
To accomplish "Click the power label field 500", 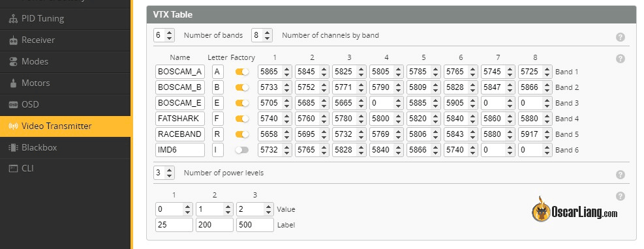I will (x=255, y=225).
